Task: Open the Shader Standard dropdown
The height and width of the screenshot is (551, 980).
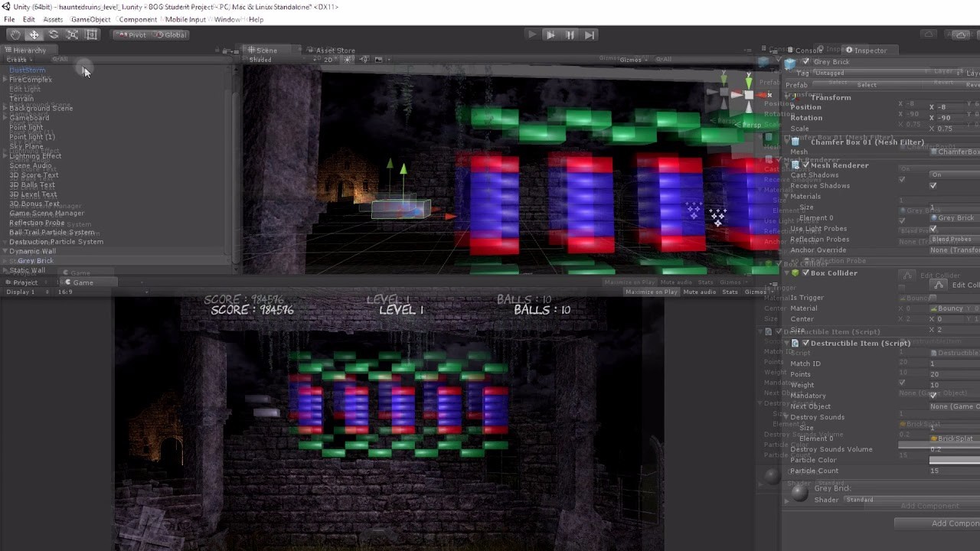Action: (x=911, y=500)
